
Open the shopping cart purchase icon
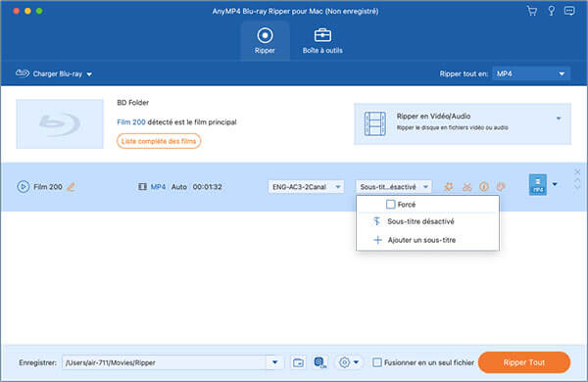tap(532, 11)
